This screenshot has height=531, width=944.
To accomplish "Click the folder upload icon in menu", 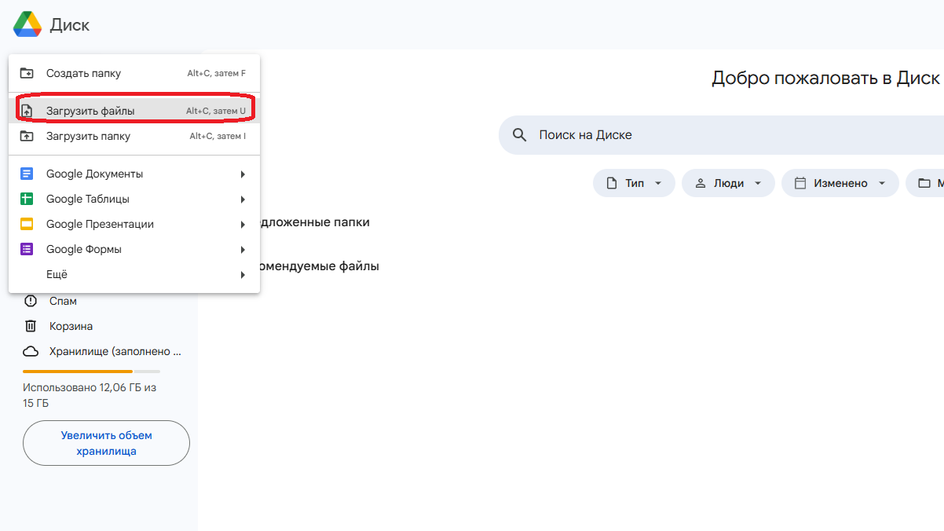I will pyautogui.click(x=26, y=136).
